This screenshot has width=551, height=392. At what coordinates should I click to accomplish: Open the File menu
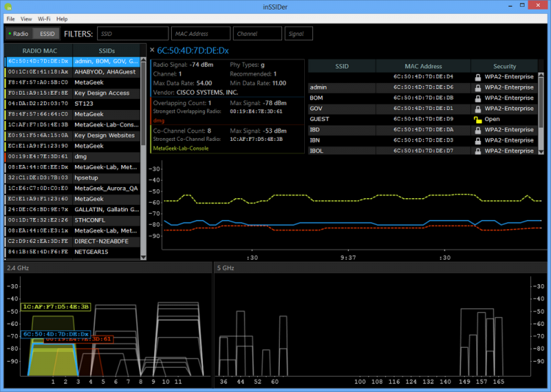coord(10,19)
